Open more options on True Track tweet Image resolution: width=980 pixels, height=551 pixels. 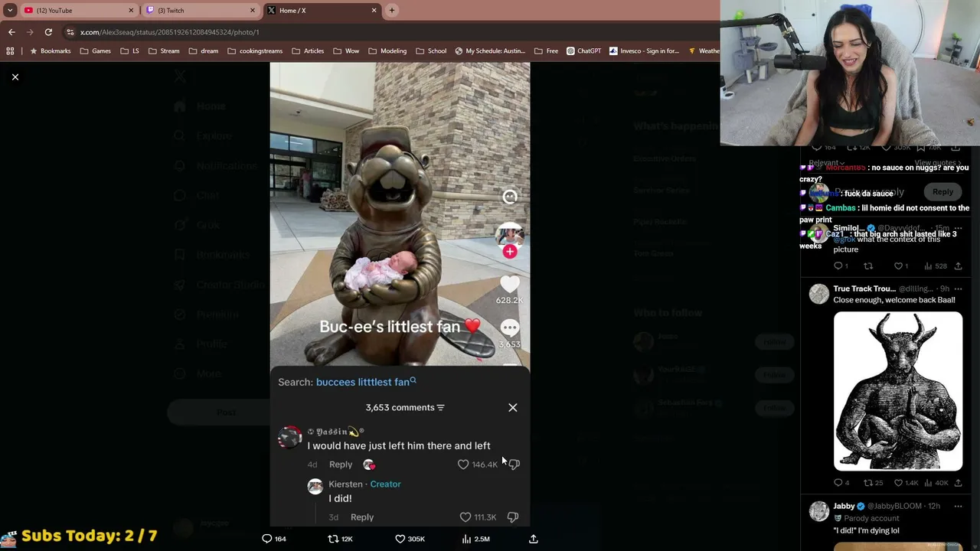[x=958, y=289]
